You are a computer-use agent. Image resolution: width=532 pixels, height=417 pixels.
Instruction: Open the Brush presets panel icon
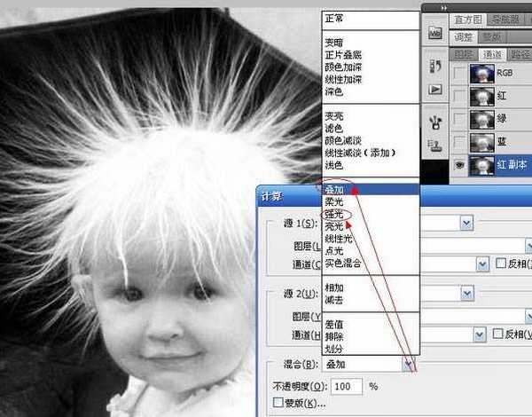click(435, 120)
